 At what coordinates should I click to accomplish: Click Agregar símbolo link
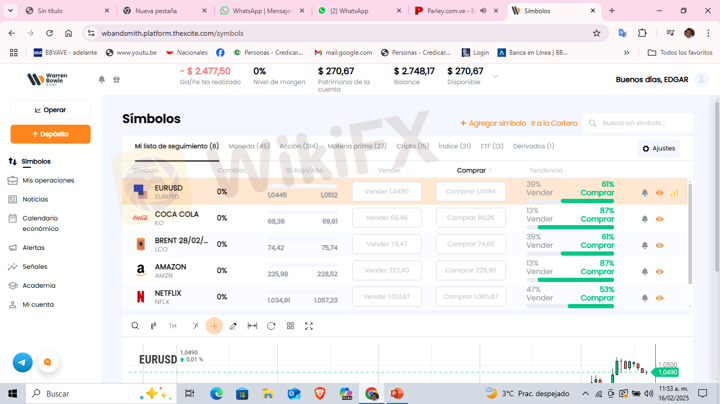point(493,123)
